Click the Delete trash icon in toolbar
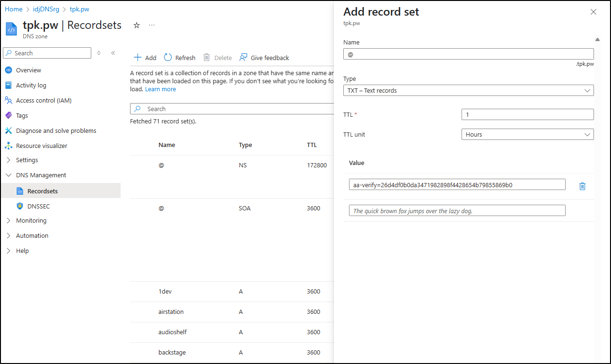The image size is (611, 364). tap(207, 58)
